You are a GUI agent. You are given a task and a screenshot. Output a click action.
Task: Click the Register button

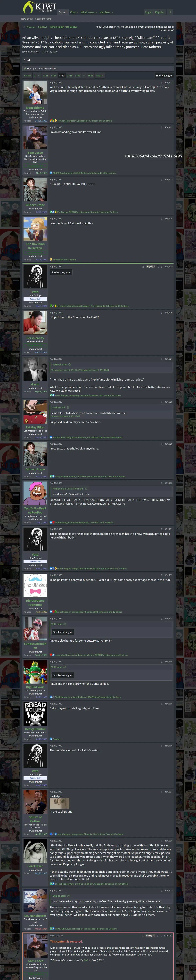(x=160, y=12)
